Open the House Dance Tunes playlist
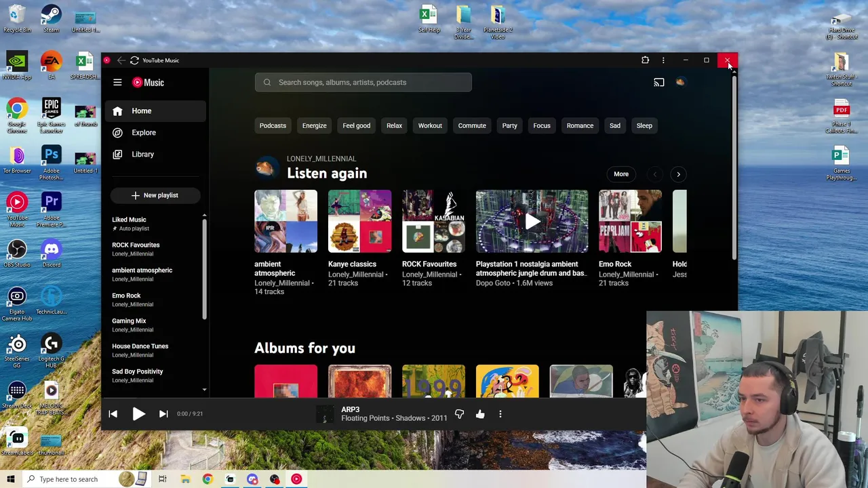The height and width of the screenshot is (488, 868). (155, 350)
